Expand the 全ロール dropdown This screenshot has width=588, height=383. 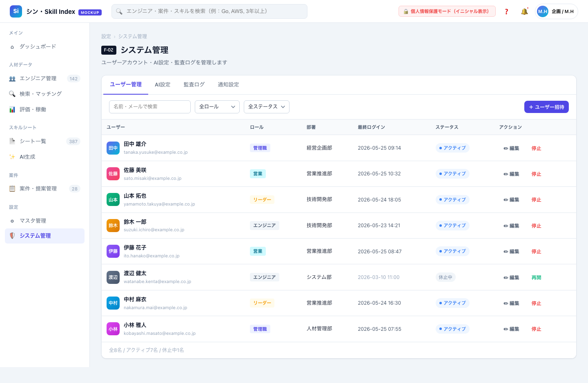click(217, 107)
